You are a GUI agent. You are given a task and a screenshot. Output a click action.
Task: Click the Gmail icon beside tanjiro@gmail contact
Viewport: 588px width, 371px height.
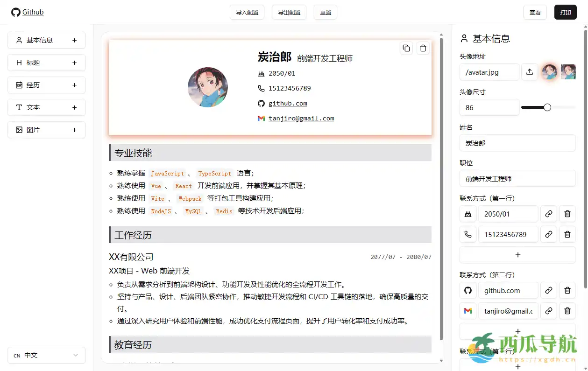(x=468, y=311)
